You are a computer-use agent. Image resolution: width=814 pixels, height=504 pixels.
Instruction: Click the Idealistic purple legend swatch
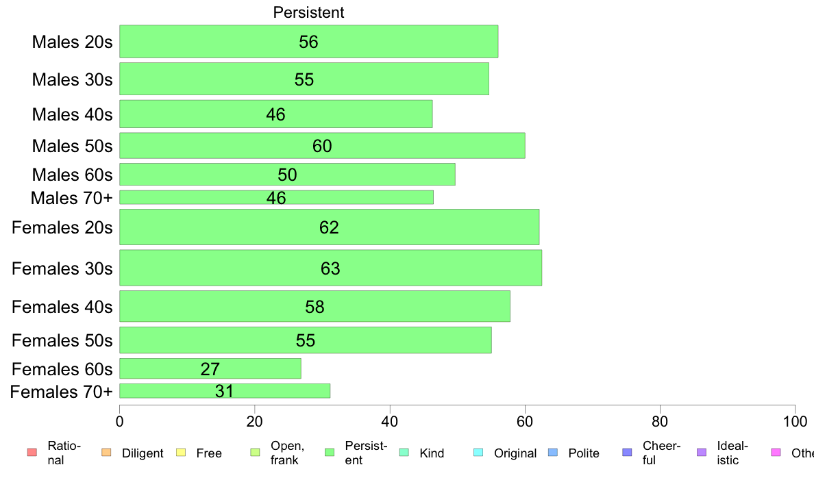pyautogui.click(x=702, y=453)
